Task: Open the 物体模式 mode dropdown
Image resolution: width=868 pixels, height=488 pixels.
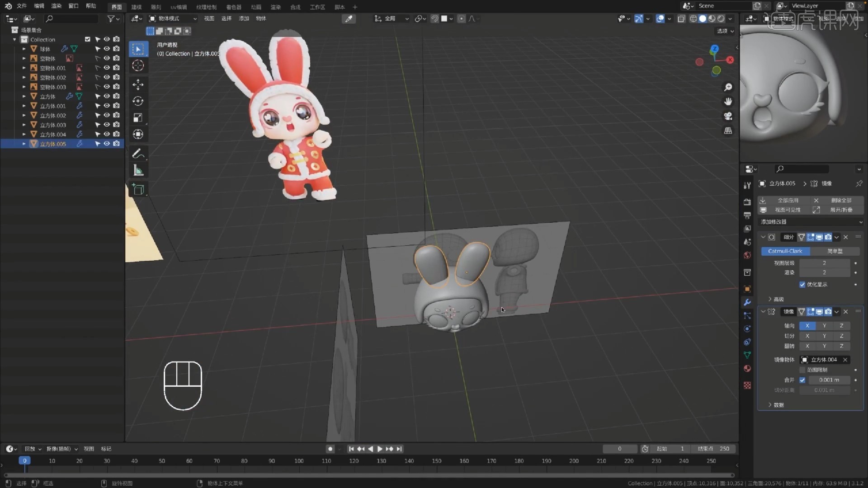Action: point(173,19)
